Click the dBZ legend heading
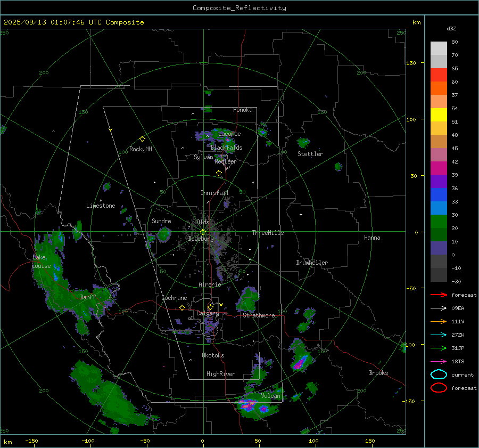Viewport: 479px width, 448px height. [451, 28]
